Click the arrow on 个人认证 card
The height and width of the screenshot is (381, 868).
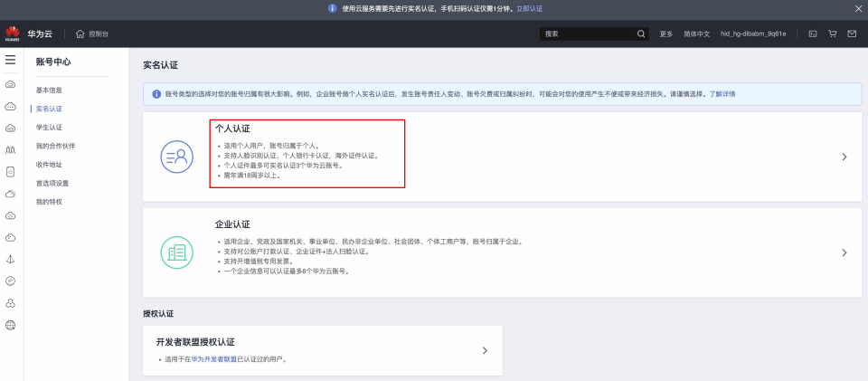[844, 157]
